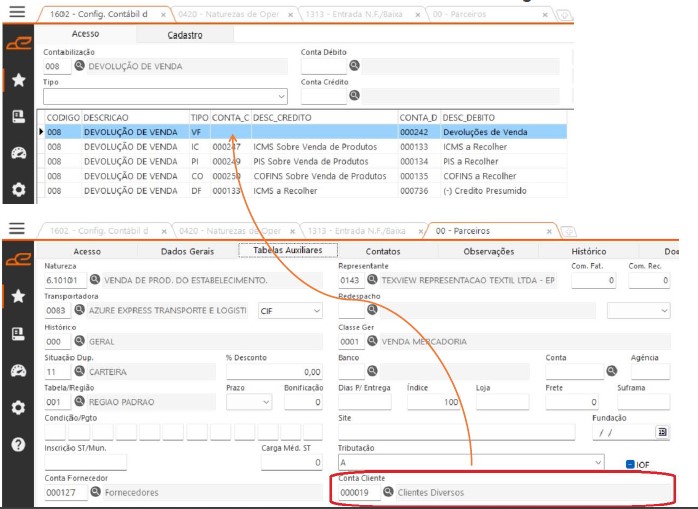The image size is (698, 509).
Task: Click the help question mark icon
Action: point(17,445)
